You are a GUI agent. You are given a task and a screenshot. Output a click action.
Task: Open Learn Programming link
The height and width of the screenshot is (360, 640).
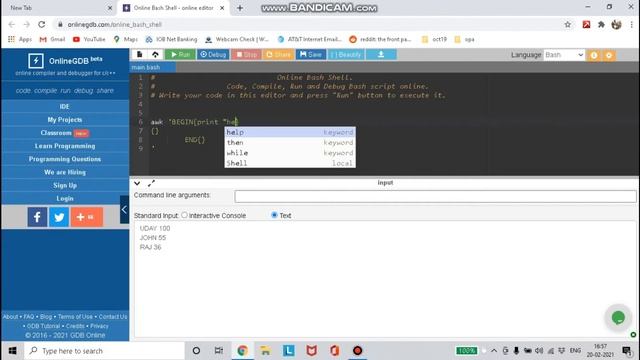click(65, 146)
